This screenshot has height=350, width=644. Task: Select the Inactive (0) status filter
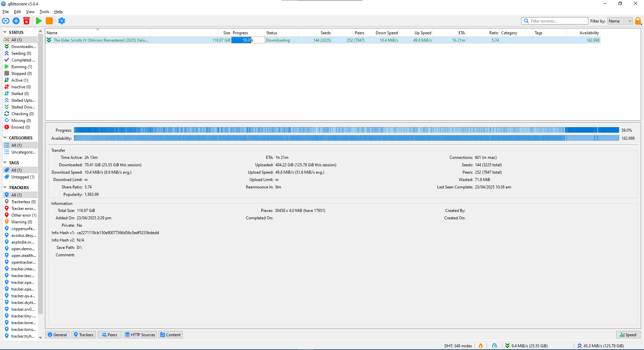(x=20, y=87)
